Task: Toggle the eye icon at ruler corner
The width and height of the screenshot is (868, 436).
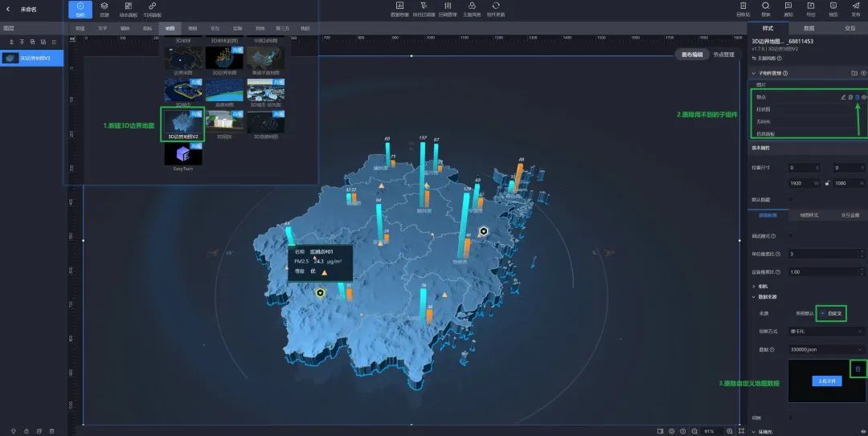Action: tap(72, 39)
